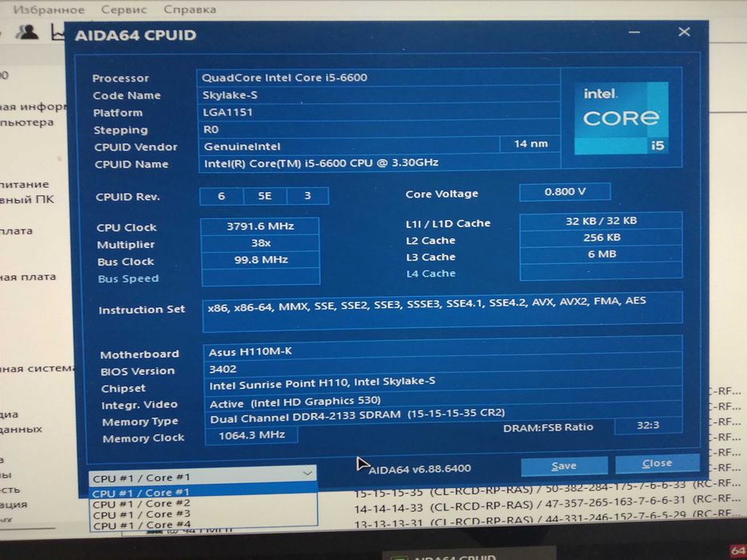The width and height of the screenshot is (747, 560).
Task: Click the L1I / L1D Cache 32 KB value
Action: coord(600,222)
